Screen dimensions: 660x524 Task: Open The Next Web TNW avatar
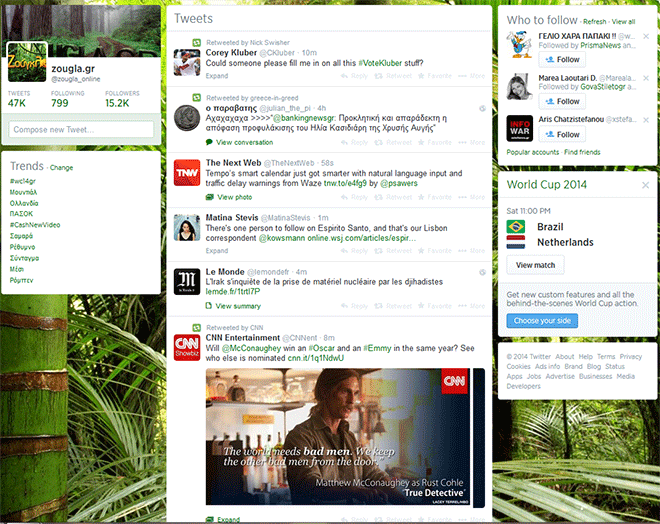(x=188, y=174)
